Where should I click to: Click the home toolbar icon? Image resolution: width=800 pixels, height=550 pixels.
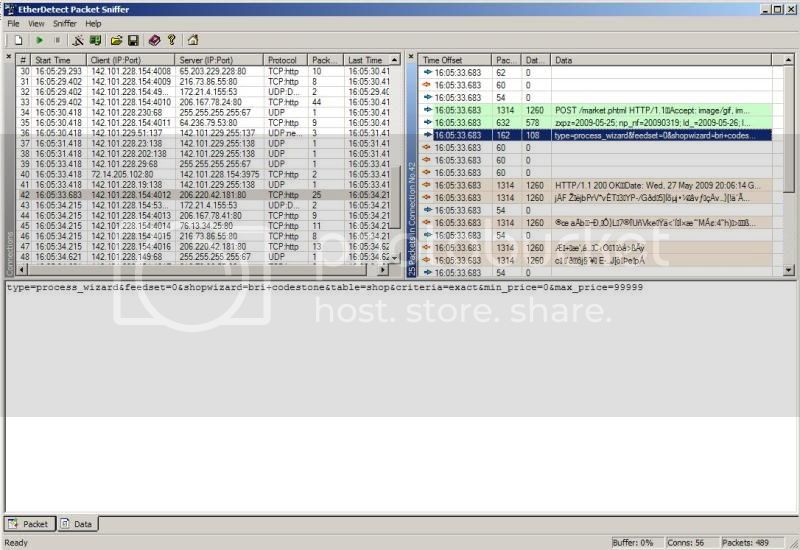click(x=193, y=40)
